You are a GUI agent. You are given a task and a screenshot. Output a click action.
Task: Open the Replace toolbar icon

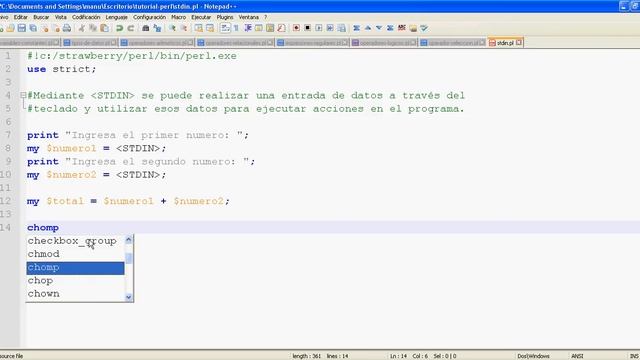pos(157,28)
